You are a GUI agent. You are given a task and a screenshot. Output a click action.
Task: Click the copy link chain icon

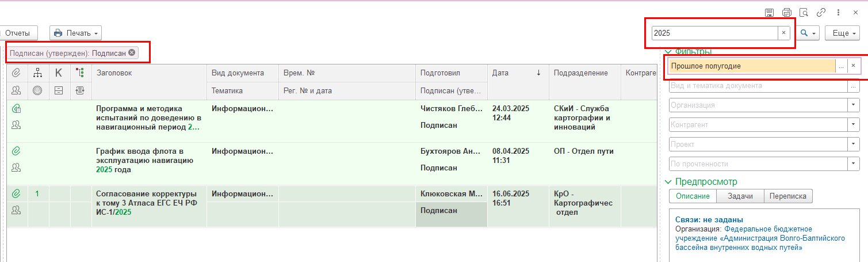(821, 13)
